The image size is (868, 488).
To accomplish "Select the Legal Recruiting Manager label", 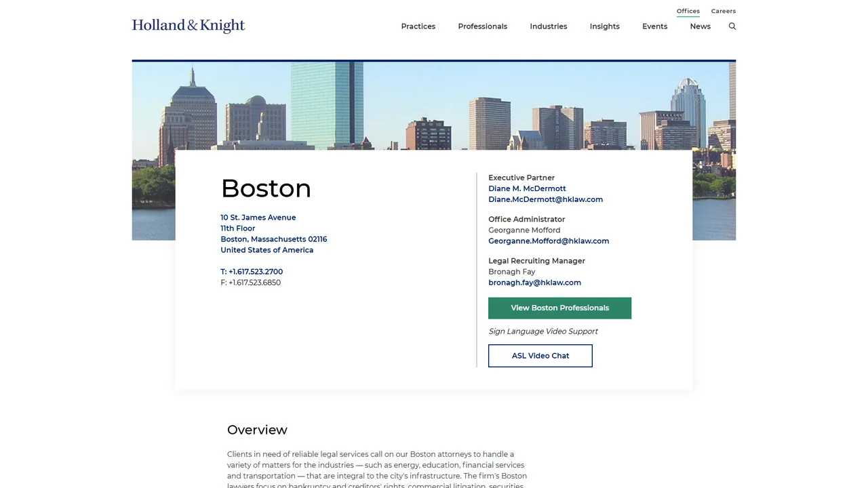I will (536, 261).
